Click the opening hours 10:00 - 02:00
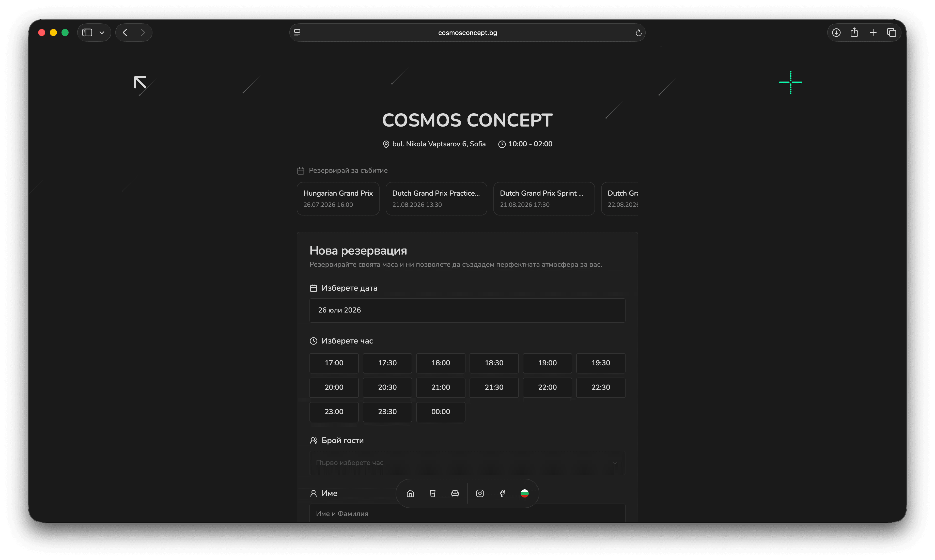Viewport: 935px width, 560px height. [530, 144]
